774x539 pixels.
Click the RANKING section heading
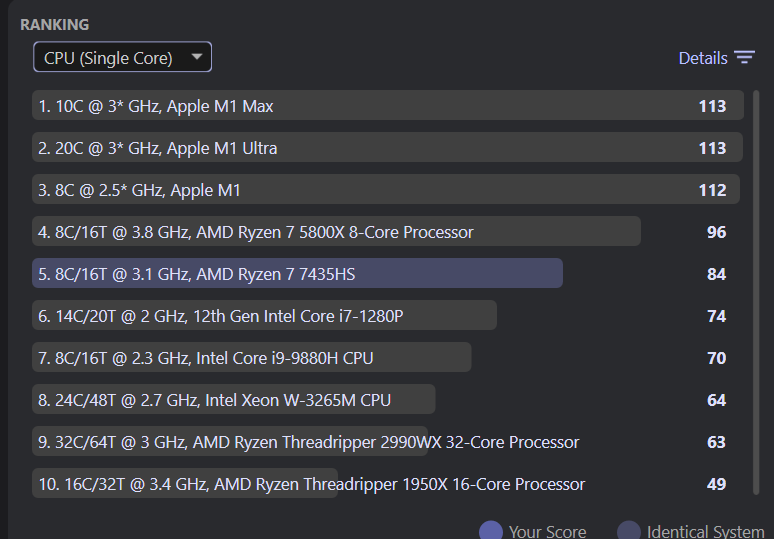55,24
